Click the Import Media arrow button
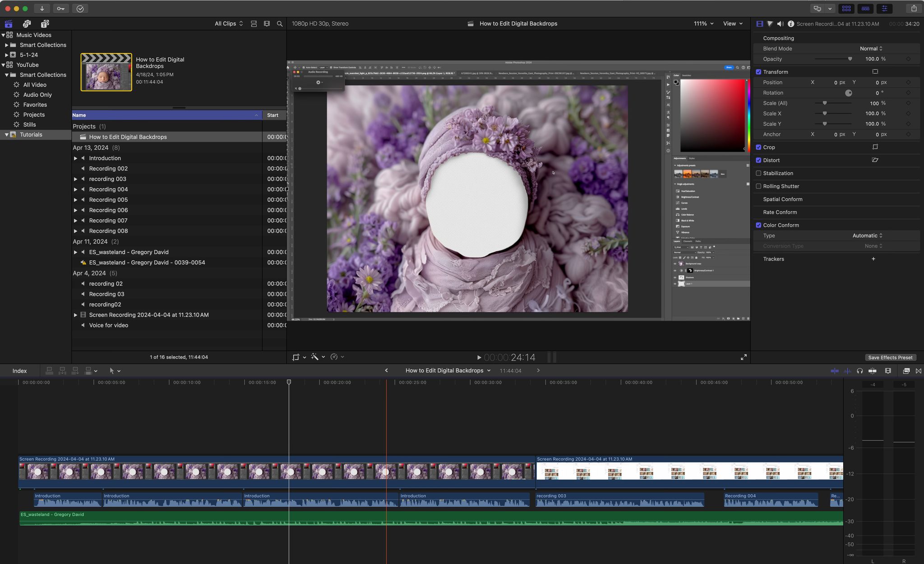The height and width of the screenshot is (564, 924). point(42,9)
